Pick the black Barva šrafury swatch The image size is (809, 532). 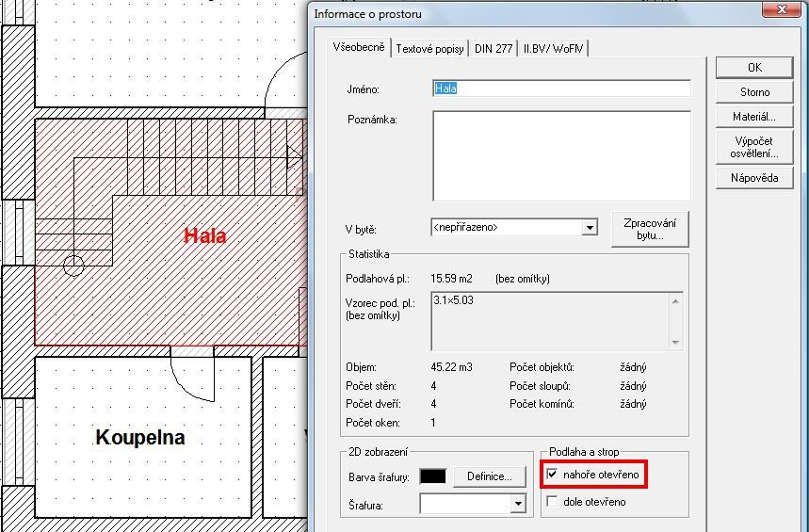point(433,476)
